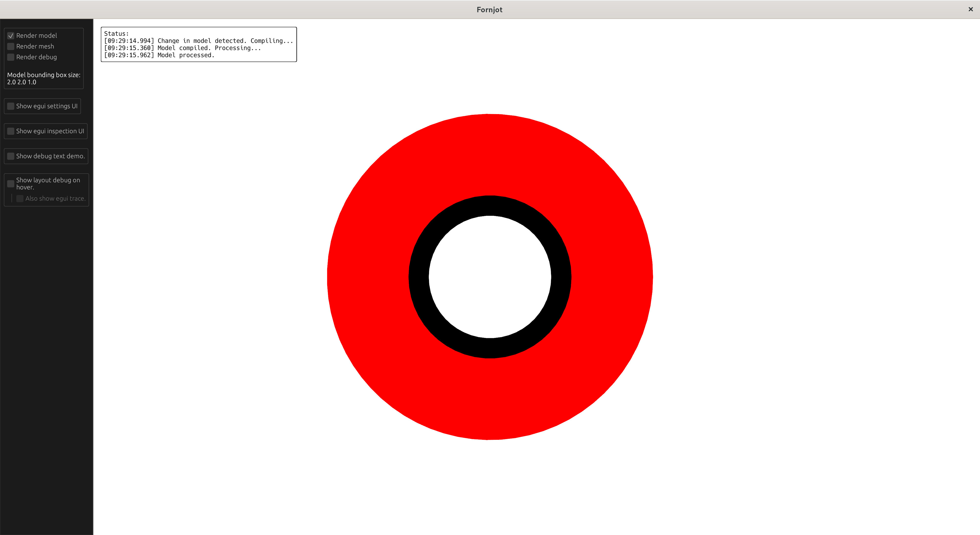
Task: Click the Render debug text label
Action: coord(36,57)
